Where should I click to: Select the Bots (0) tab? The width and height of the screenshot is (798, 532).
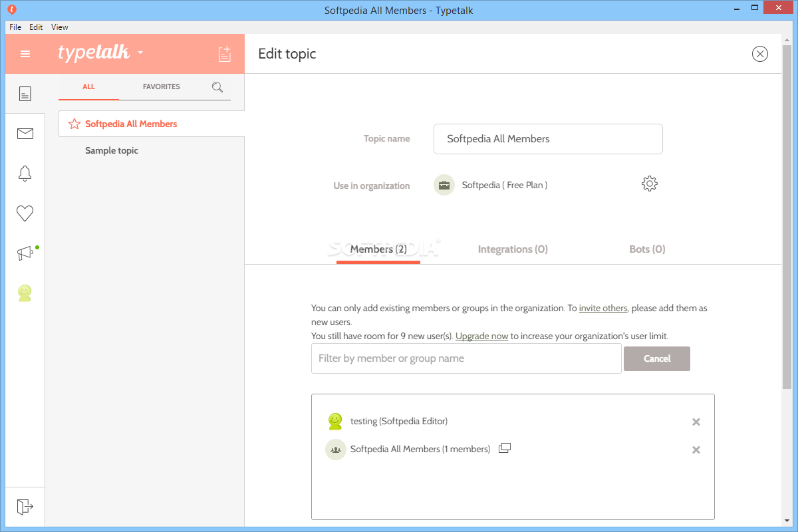647,249
